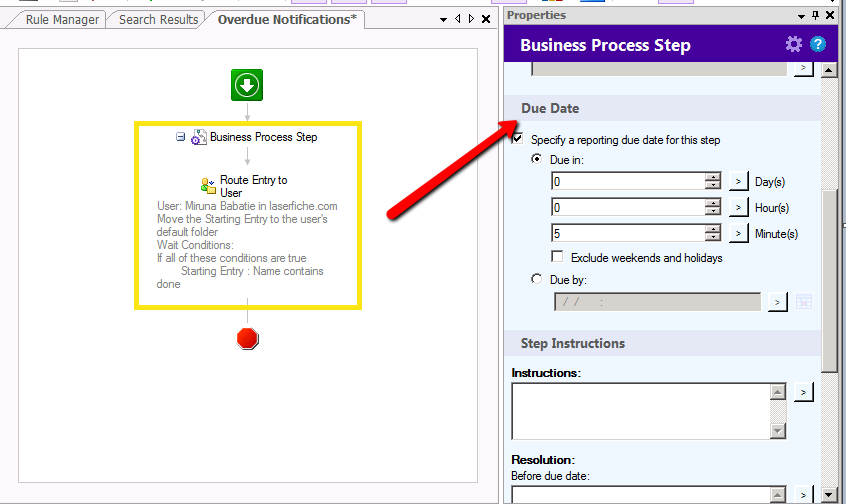The width and height of the screenshot is (846, 504).
Task: Switch to the Rule Manager tab
Action: 62,20
